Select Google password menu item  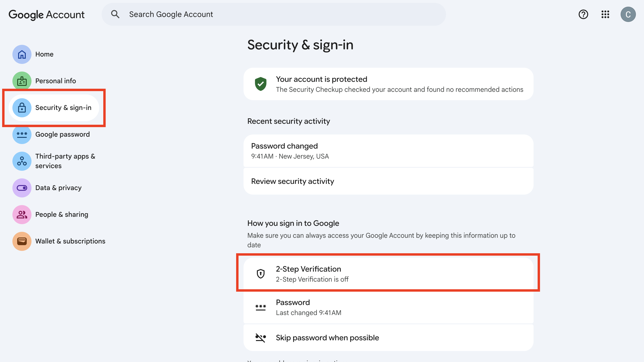(62, 134)
